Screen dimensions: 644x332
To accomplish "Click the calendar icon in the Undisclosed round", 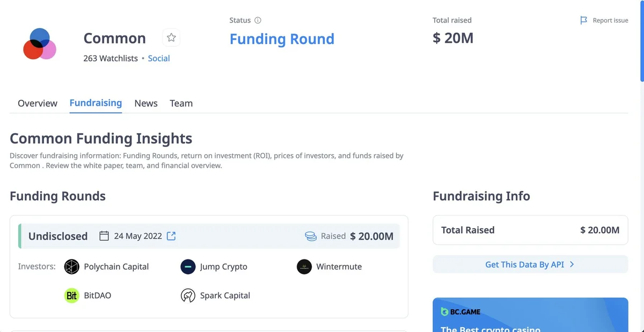I will tap(104, 236).
